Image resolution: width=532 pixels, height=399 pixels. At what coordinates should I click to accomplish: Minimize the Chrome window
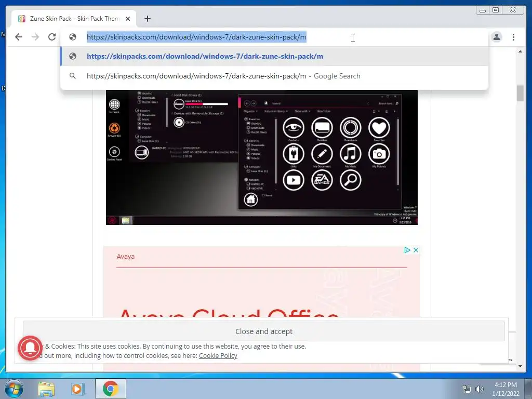483,10
